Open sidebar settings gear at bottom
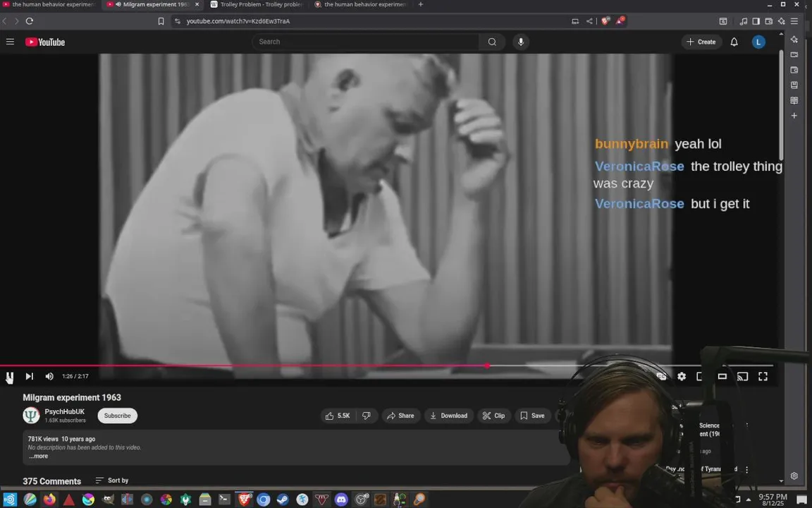The width and height of the screenshot is (812, 508). pyautogui.click(x=794, y=476)
